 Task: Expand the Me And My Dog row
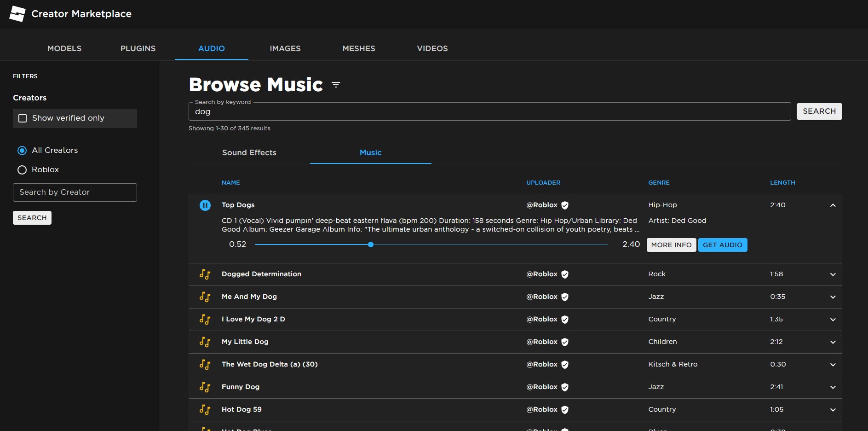(x=833, y=297)
